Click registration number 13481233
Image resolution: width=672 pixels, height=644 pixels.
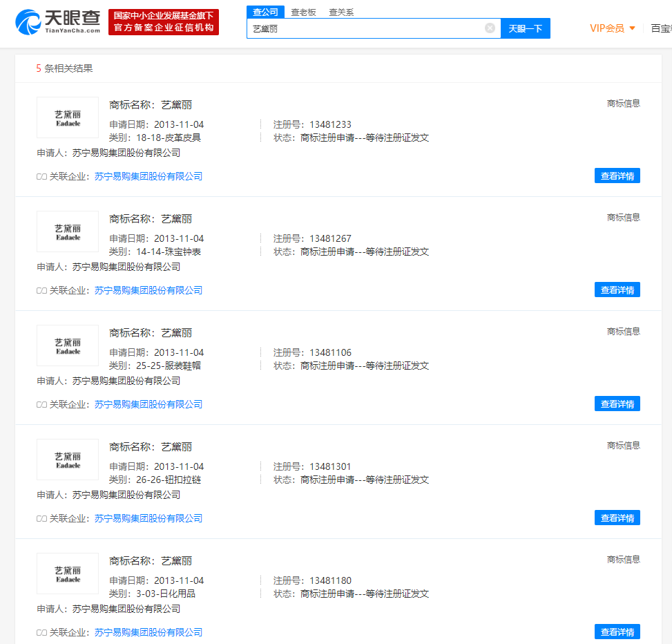[330, 125]
